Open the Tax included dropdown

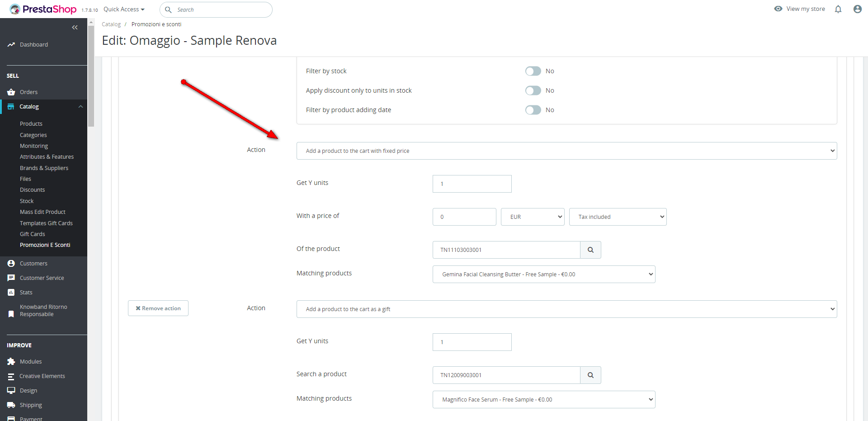618,217
